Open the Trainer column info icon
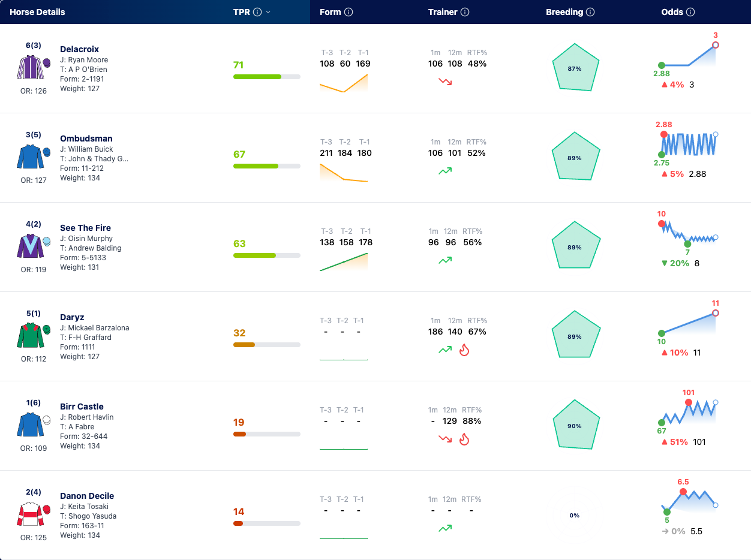Image resolution: width=751 pixels, height=560 pixels. (x=465, y=12)
